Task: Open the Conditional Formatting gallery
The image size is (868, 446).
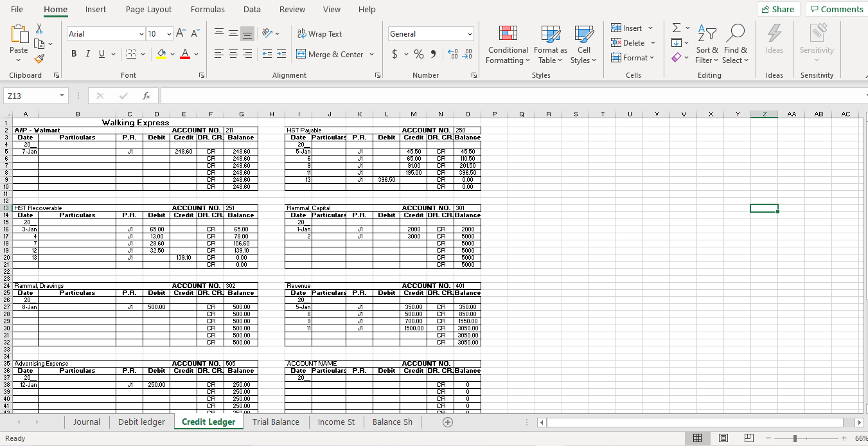Action: point(508,44)
